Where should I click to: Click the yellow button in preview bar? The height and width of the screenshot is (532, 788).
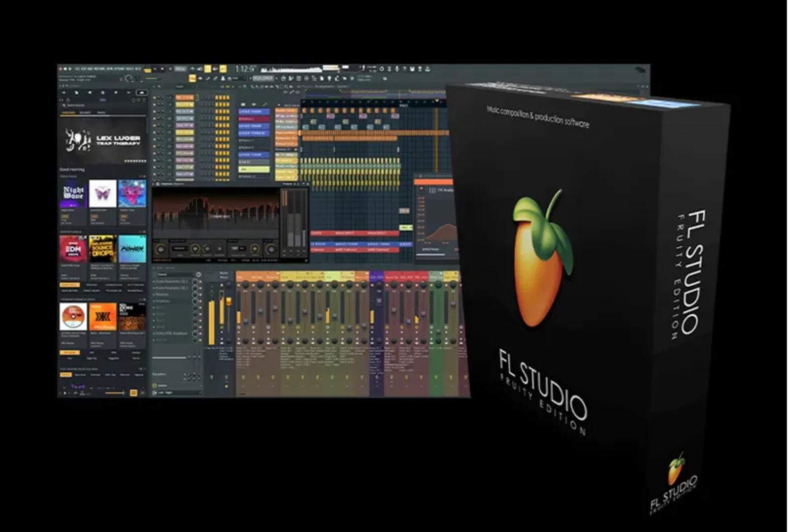133,393
